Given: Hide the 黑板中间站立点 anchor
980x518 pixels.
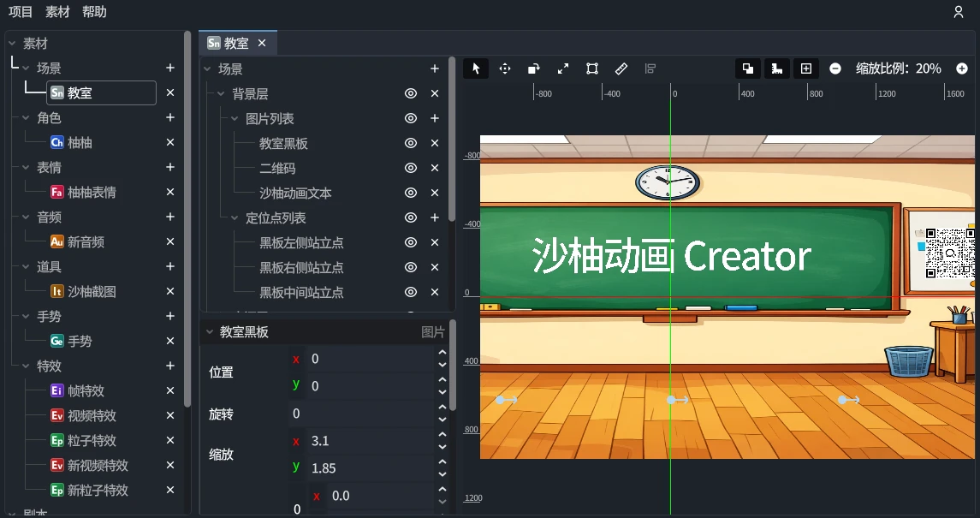Looking at the screenshot, I should (411, 292).
